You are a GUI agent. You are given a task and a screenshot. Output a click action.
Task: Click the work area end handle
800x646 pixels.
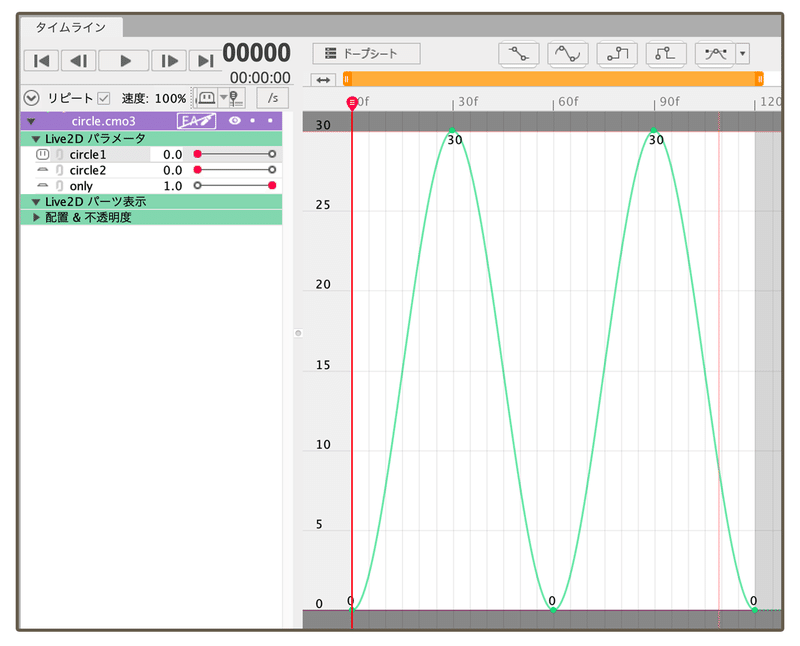tap(760, 79)
